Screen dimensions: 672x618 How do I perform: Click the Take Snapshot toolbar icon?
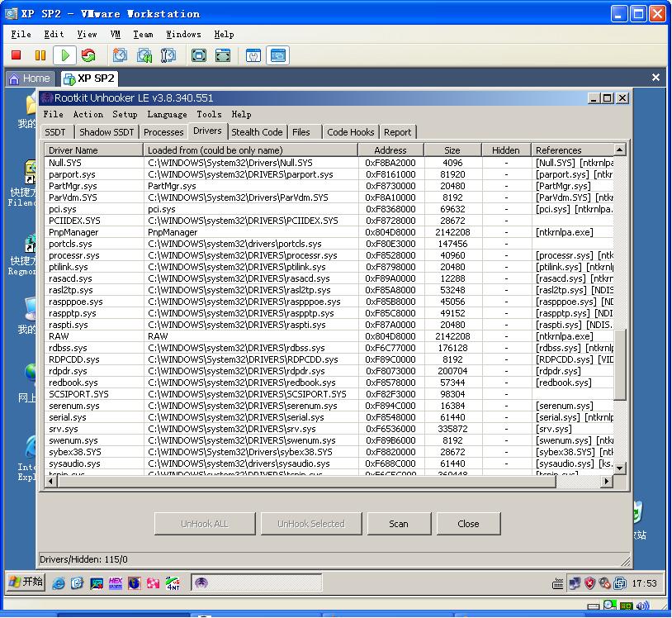tap(120, 55)
